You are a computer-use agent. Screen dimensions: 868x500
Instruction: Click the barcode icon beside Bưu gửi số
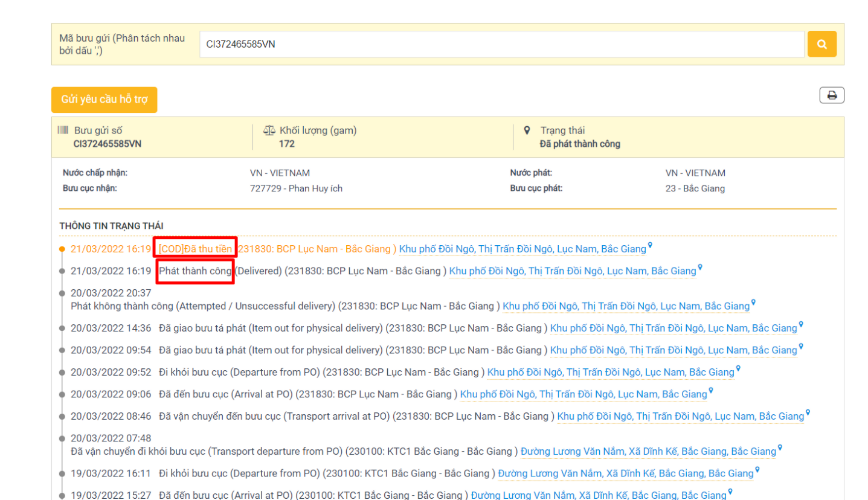pos(63,130)
